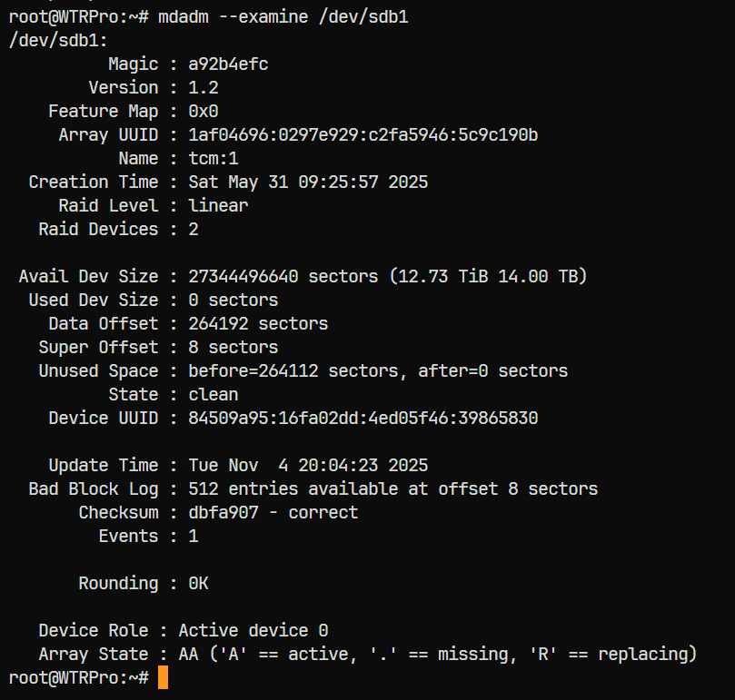Click the Array UUID value
The height and width of the screenshot is (700, 735).
(x=363, y=134)
